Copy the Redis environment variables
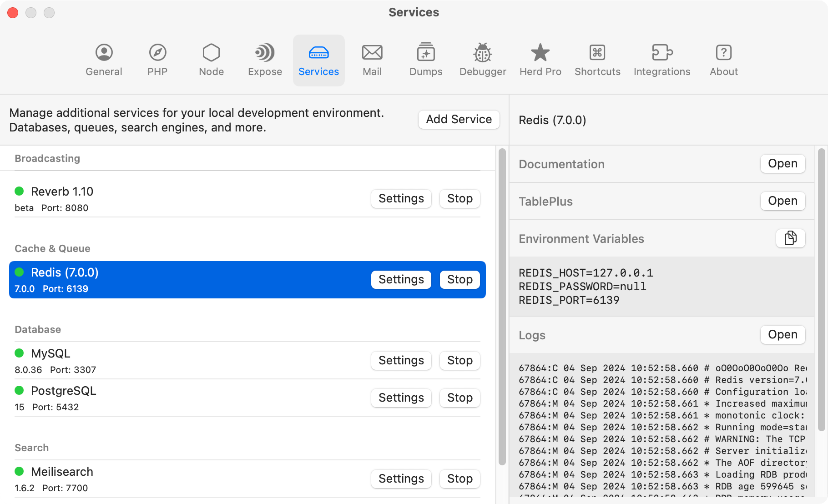Image resolution: width=828 pixels, height=504 pixels. (790, 238)
